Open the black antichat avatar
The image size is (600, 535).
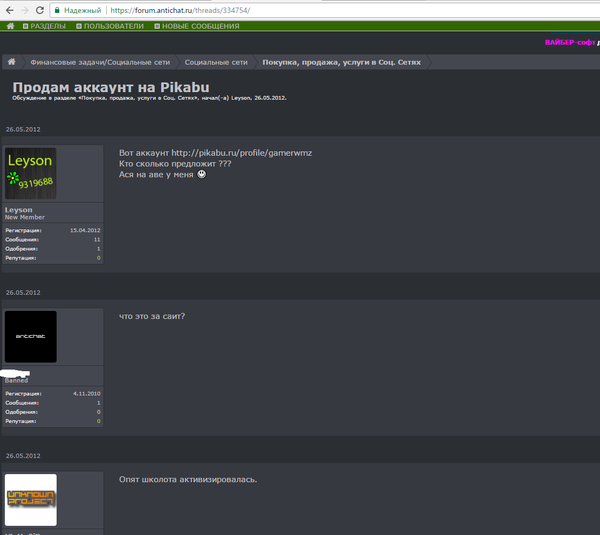point(31,337)
